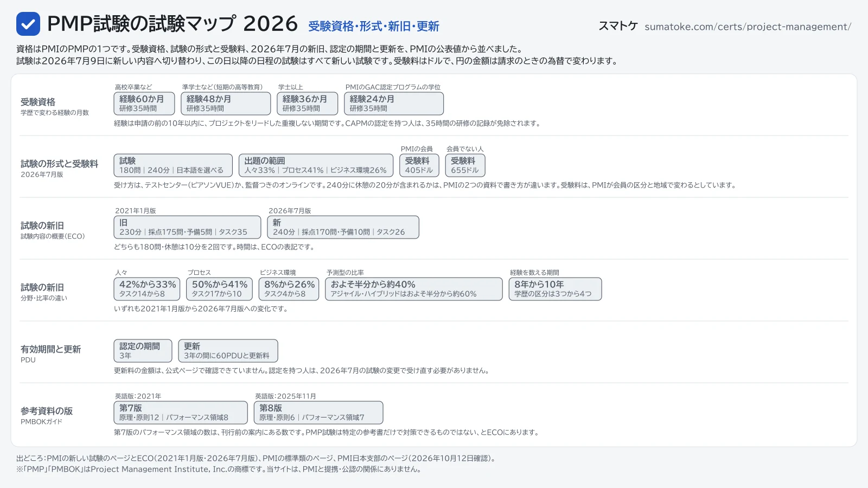Click the 英語版:2025年11月 label

pyautogui.click(x=285, y=396)
